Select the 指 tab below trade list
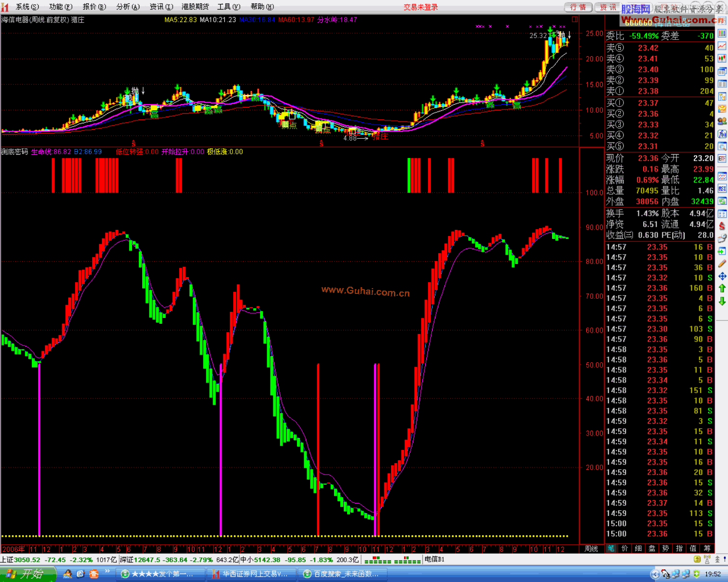This screenshot has height=582, width=728. point(679,548)
